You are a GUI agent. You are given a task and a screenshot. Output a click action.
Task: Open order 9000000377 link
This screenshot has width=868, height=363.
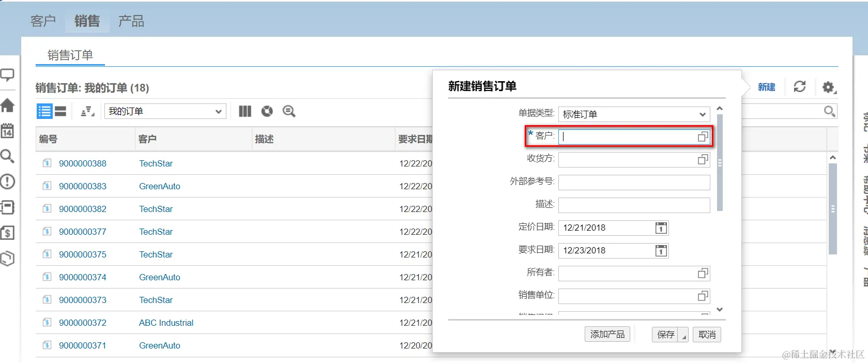83,232
